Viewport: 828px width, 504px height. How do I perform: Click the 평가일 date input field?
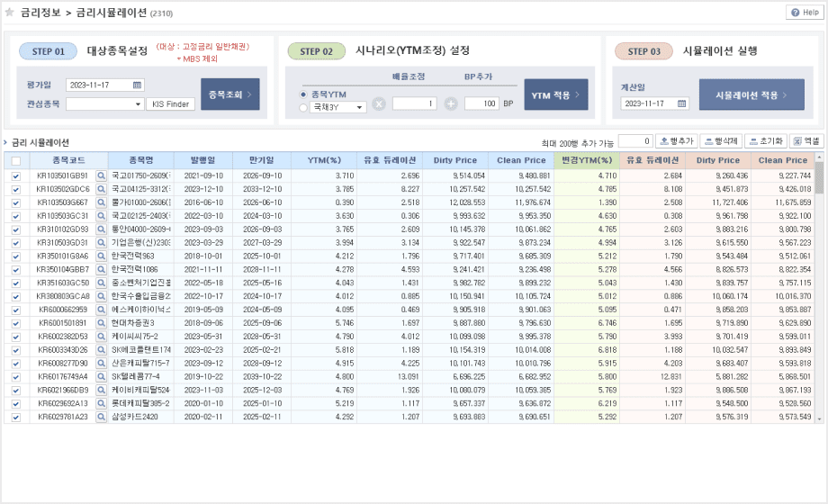(105, 85)
